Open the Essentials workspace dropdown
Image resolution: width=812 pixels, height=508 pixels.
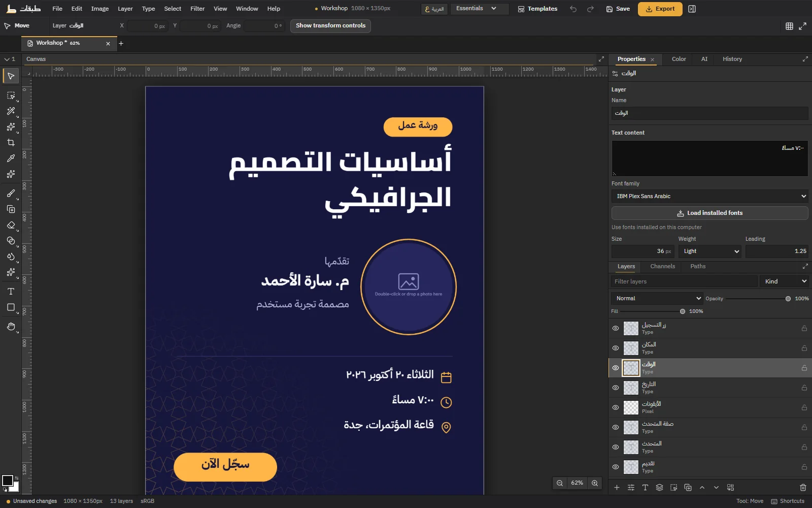coord(479,9)
